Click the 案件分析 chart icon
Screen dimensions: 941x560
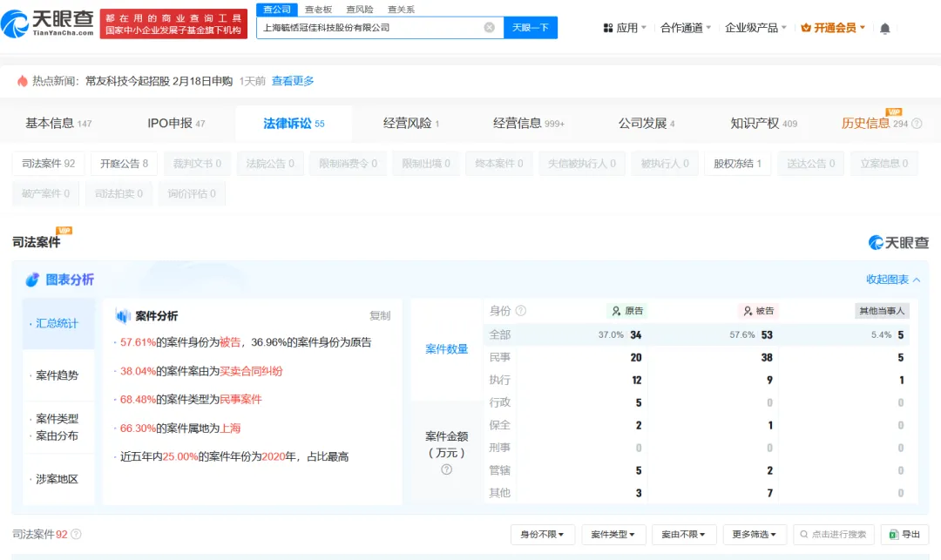click(x=123, y=316)
